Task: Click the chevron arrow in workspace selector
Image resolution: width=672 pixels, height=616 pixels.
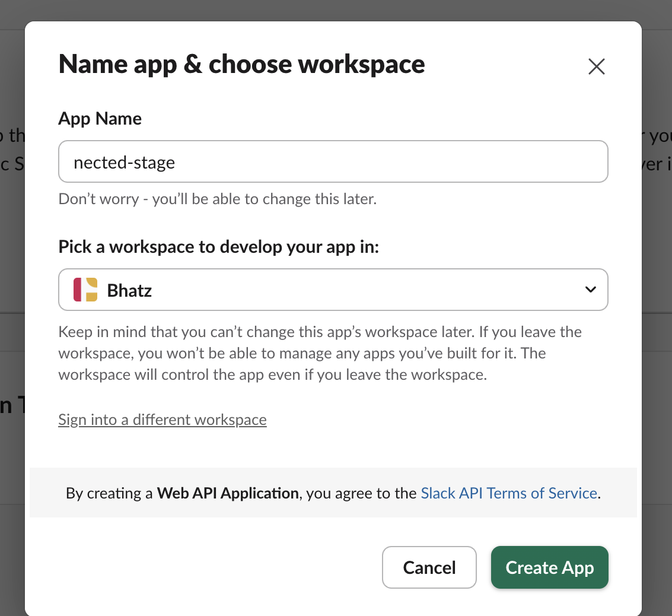Action: coord(590,290)
